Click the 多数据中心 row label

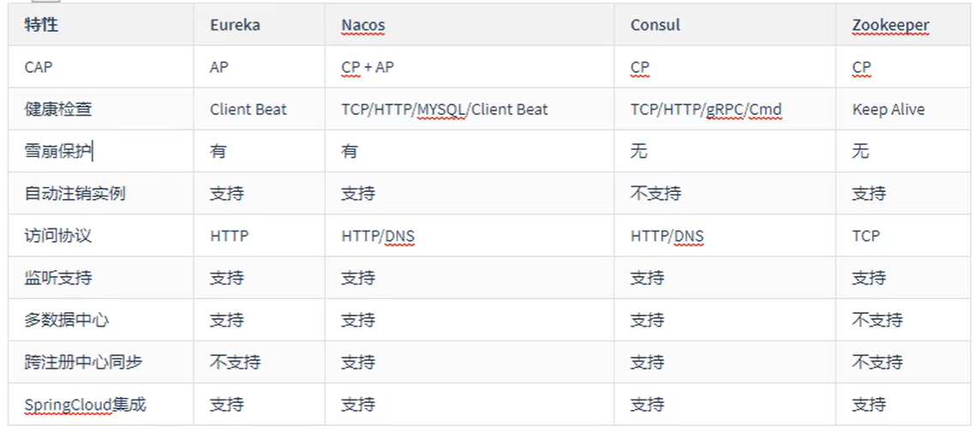click(67, 320)
